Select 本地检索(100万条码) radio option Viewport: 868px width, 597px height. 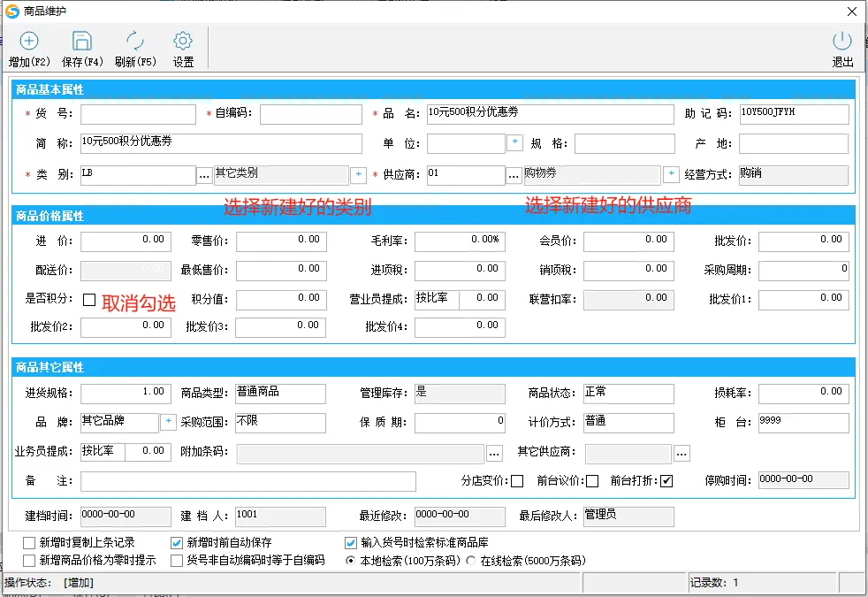[x=350, y=561]
